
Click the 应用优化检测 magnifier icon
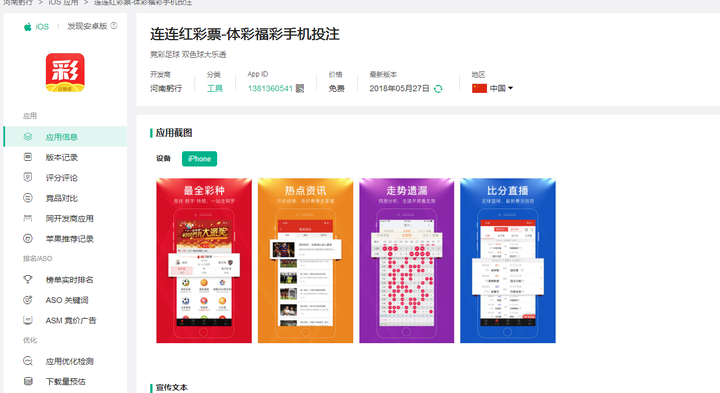coord(28,361)
